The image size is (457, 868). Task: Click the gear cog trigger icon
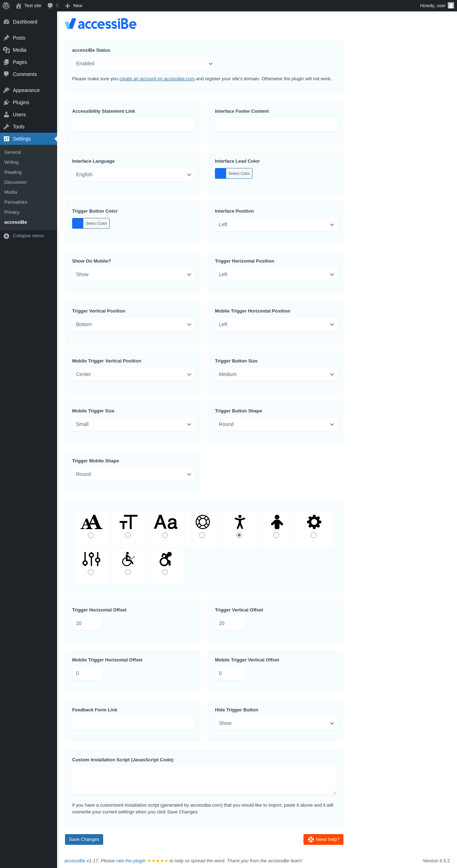[x=314, y=522]
